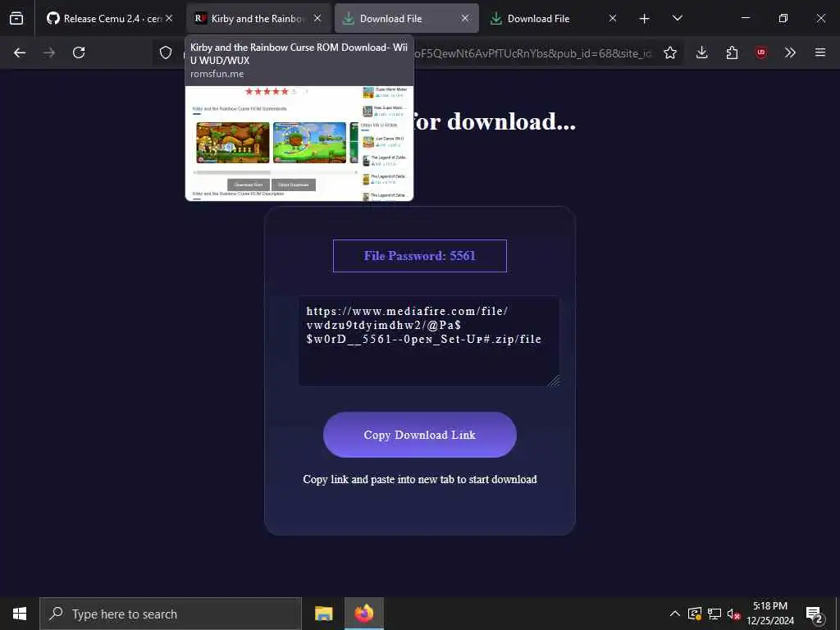This screenshot has width=840, height=630.
Task: Show hidden system tray icons
Action: coord(675,614)
